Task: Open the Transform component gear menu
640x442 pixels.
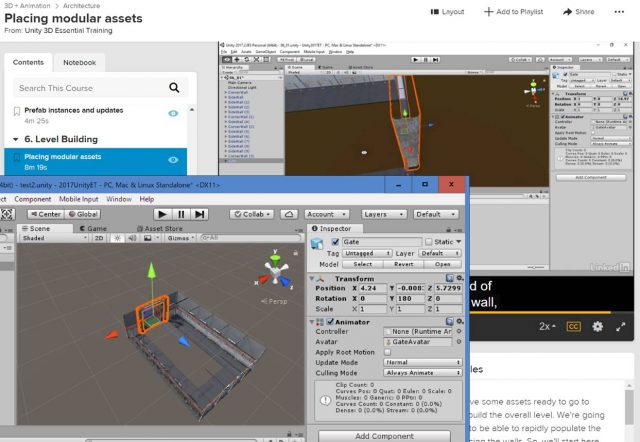Action: click(460, 278)
